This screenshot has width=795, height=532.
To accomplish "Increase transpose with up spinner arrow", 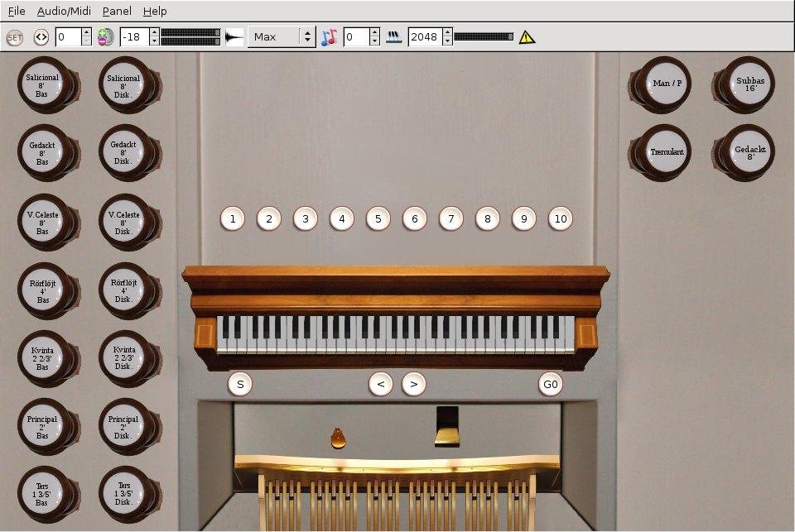I will coord(374,32).
